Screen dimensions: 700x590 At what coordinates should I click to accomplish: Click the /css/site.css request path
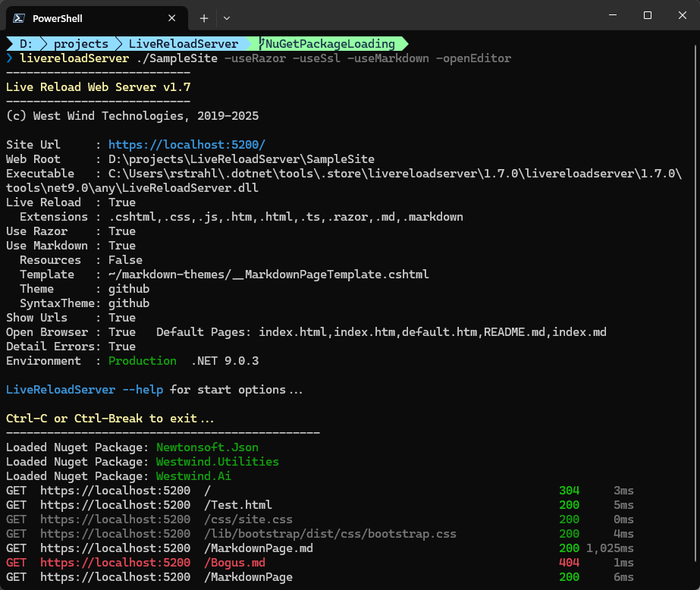pos(248,519)
